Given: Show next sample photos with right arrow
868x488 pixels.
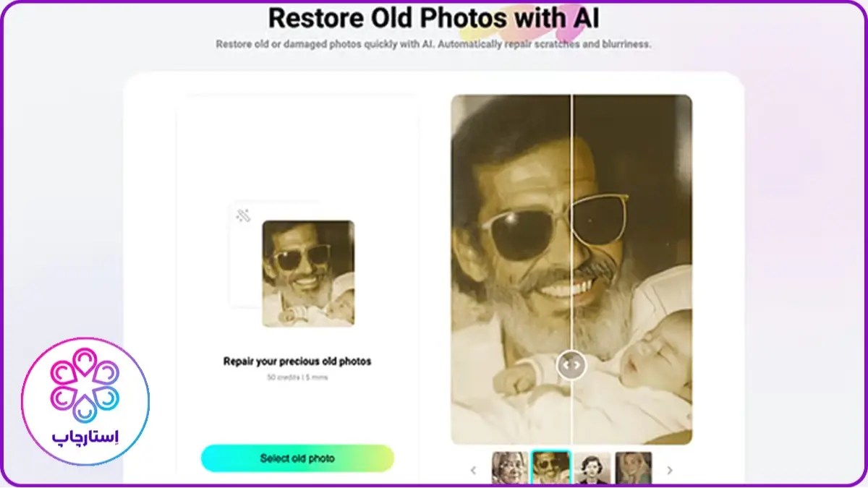Looking at the screenshot, I should pos(669,470).
